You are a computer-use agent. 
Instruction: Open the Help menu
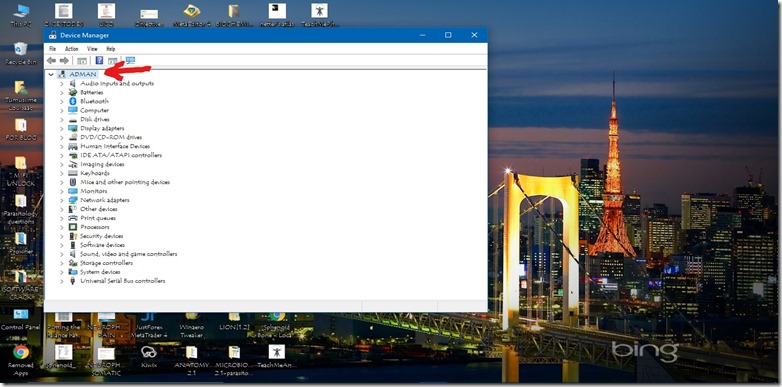point(111,48)
